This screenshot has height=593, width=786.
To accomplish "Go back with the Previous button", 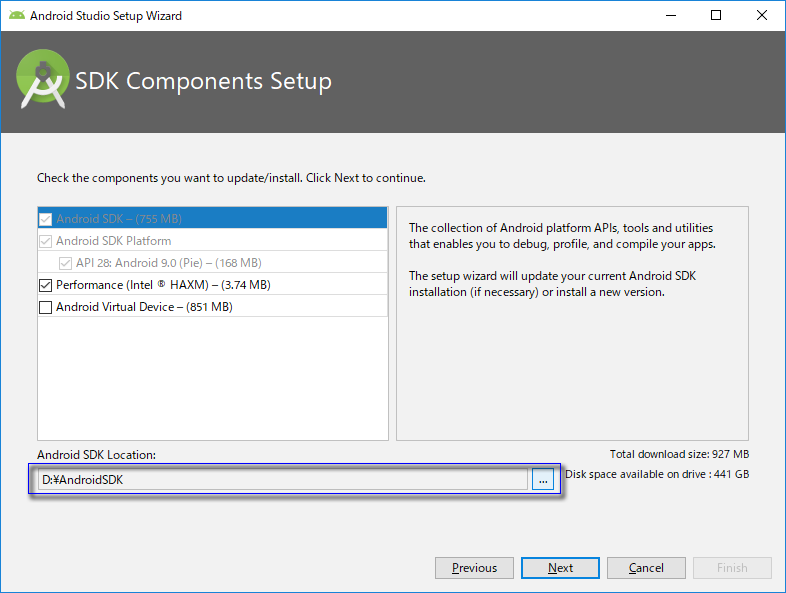I will [474, 568].
